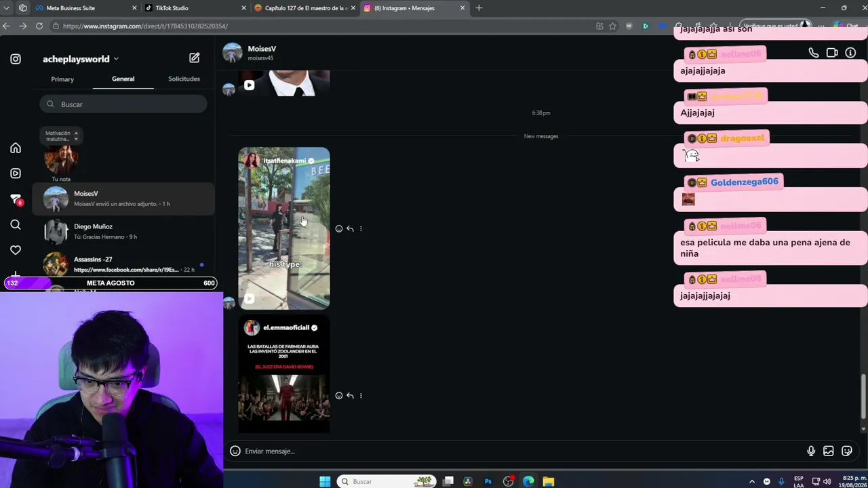The width and height of the screenshot is (868, 488).
Task: Go to the Instagram Home feed icon
Action: click(x=16, y=148)
